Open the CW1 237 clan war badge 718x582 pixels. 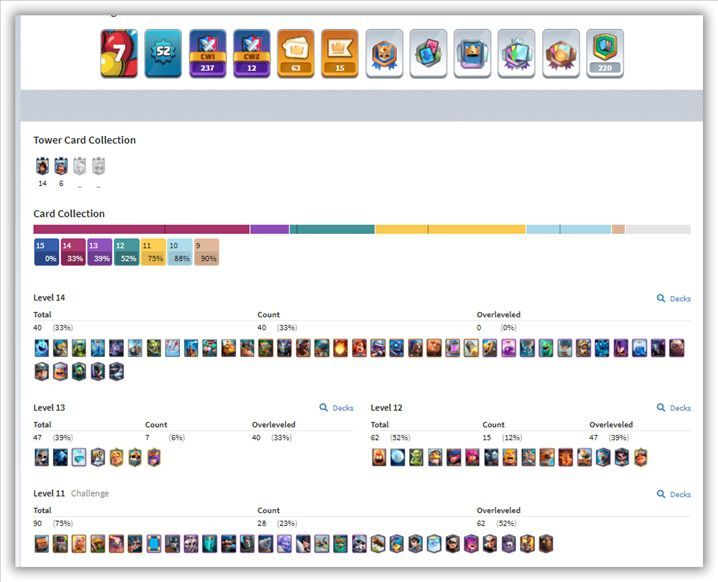tap(207, 53)
